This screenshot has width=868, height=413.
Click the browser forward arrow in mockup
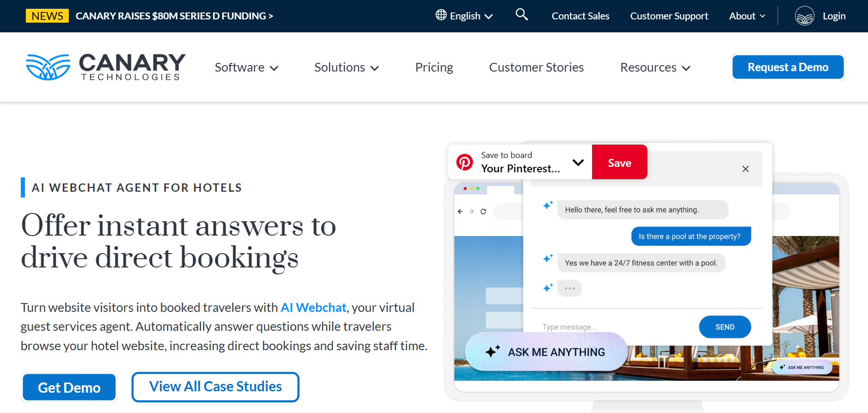click(471, 212)
